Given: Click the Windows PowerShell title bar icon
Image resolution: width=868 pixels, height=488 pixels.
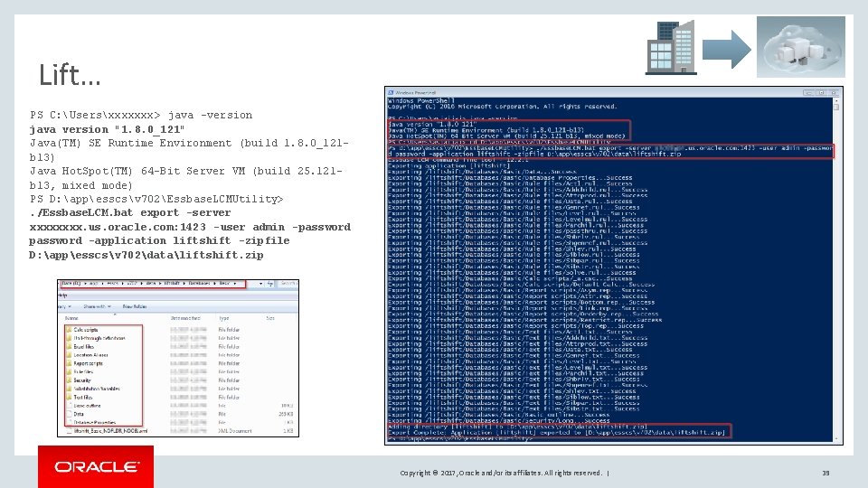Looking at the screenshot, I should click(x=391, y=92).
